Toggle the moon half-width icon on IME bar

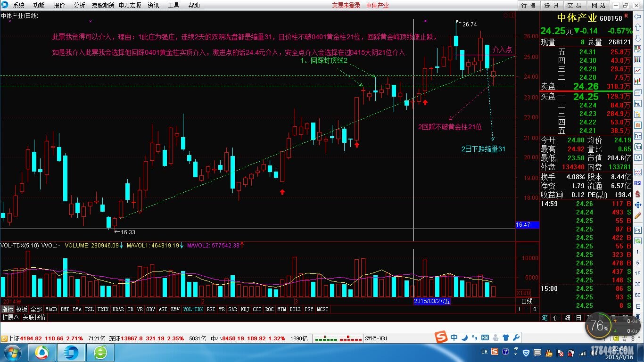click(x=465, y=337)
